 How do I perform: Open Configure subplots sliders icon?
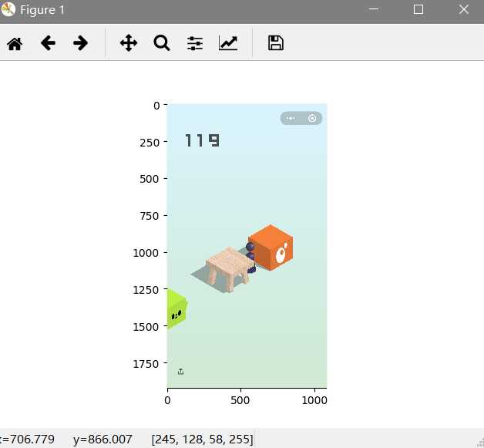[195, 43]
